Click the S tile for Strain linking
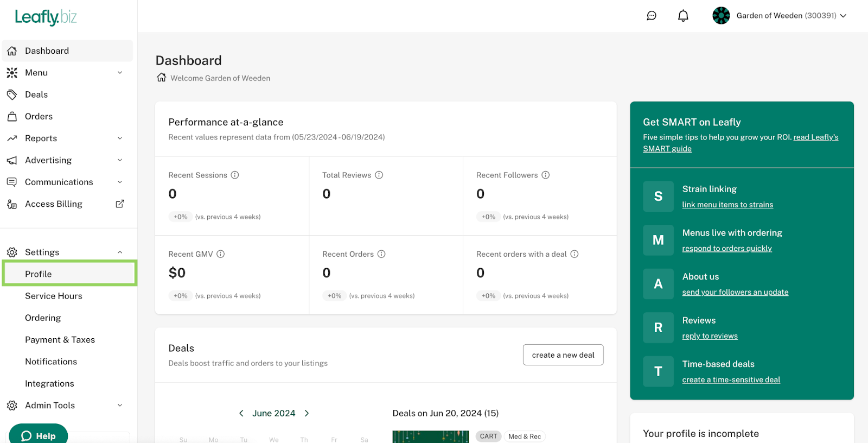The width and height of the screenshot is (868, 443). (x=658, y=197)
